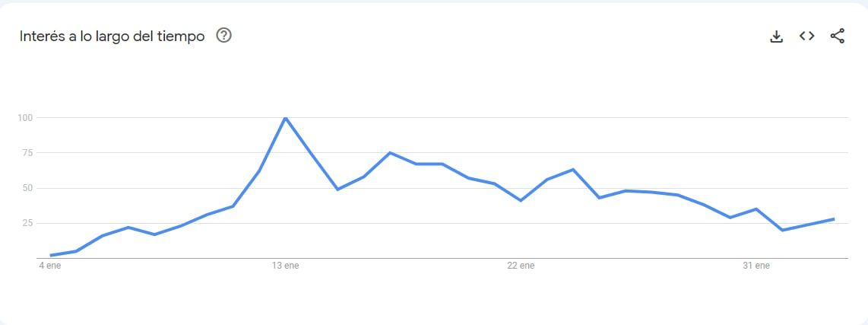Image resolution: width=868 pixels, height=325 pixels.
Task: Select the "22 ene" axis label
Action: [x=521, y=266]
